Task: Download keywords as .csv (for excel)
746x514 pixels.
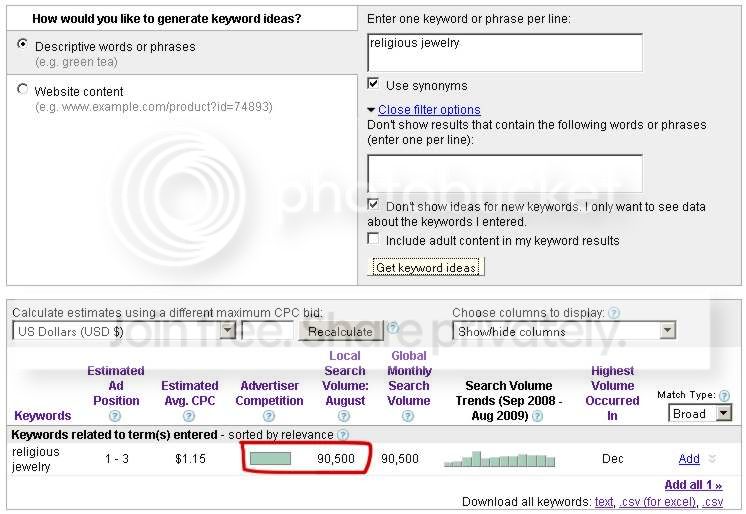Action: [658, 502]
